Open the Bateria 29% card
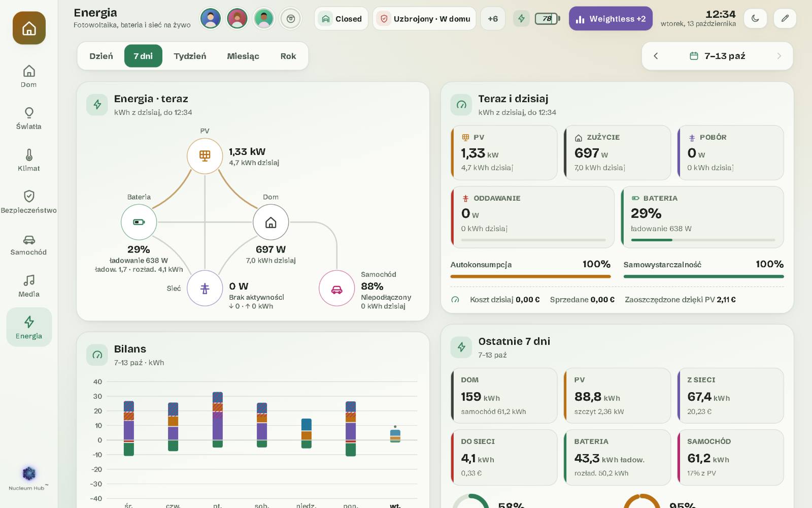Image resolution: width=812 pixels, height=508 pixels. tap(702, 217)
